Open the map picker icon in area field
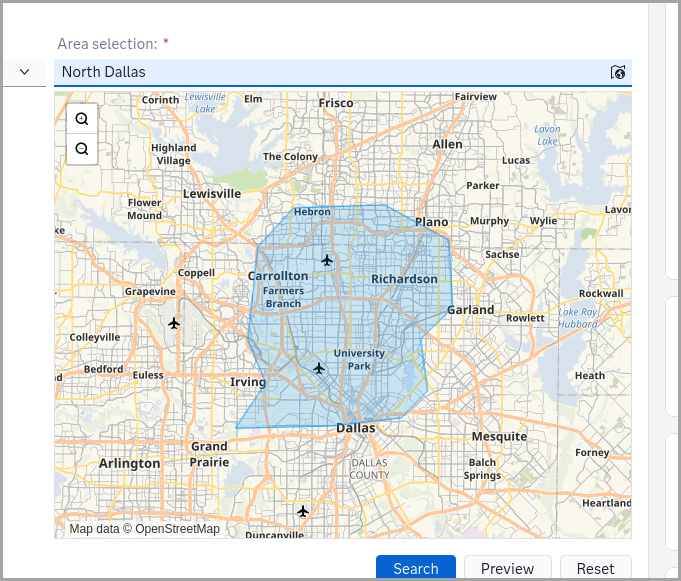The width and height of the screenshot is (681, 581). (618, 72)
